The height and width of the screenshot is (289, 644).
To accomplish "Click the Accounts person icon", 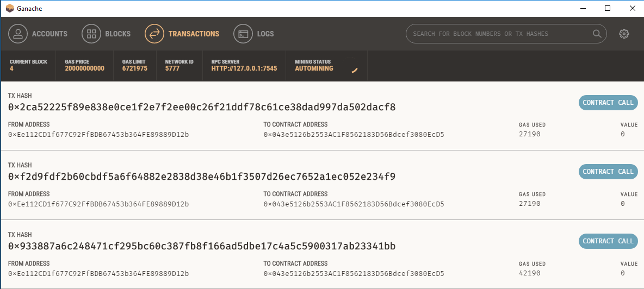I will tap(17, 34).
